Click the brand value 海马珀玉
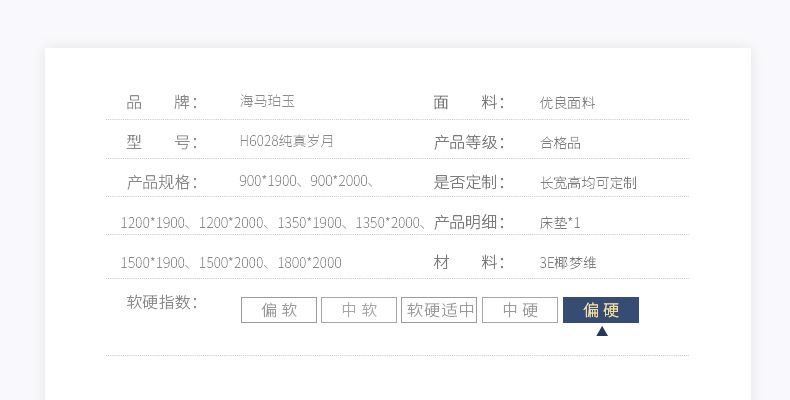This screenshot has width=790, height=400. click(267, 101)
